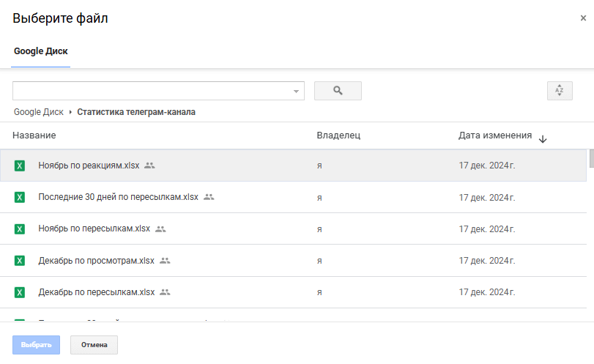Click Excel icon of Декабрь по просмотрам.xlsx
The height and width of the screenshot is (364, 594).
tap(20, 261)
